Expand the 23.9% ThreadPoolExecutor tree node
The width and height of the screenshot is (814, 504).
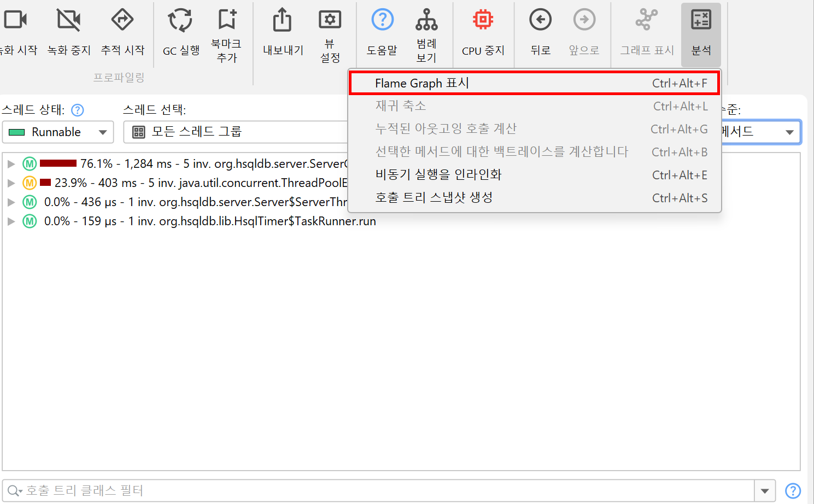pos(11,183)
